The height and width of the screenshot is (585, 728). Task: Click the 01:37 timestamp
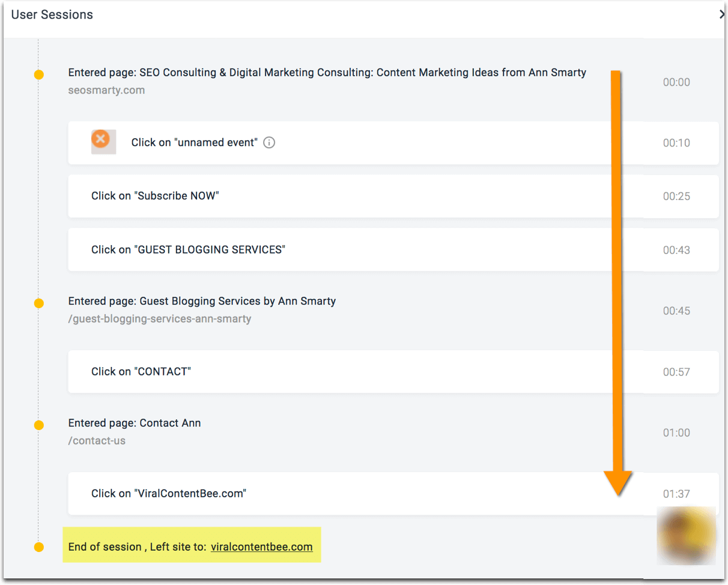[x=676, y=494]
